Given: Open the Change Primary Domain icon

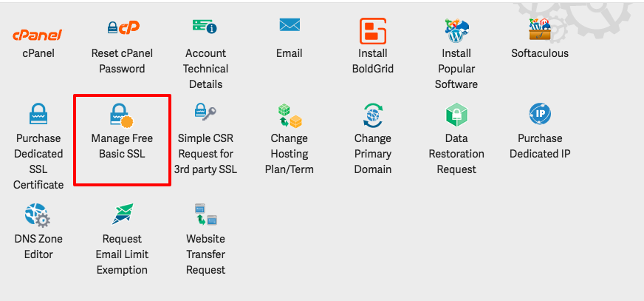Looking at the screenshot, I should tap(373, 115).
